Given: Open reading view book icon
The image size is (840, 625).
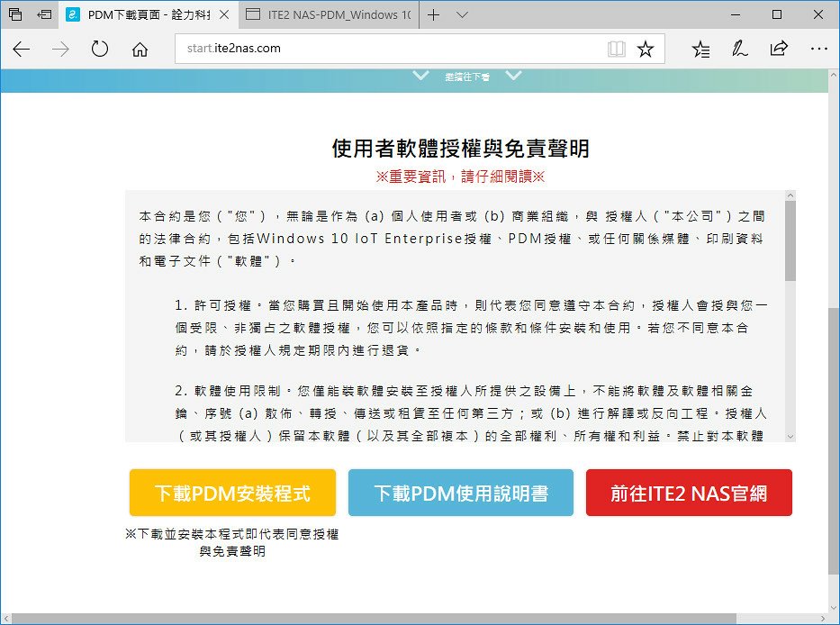Looking at the screenshot, I should (617, 49).
